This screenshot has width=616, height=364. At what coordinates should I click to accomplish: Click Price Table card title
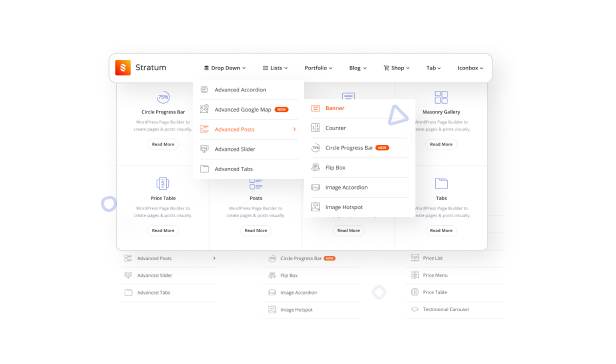(x=163, y=198)
